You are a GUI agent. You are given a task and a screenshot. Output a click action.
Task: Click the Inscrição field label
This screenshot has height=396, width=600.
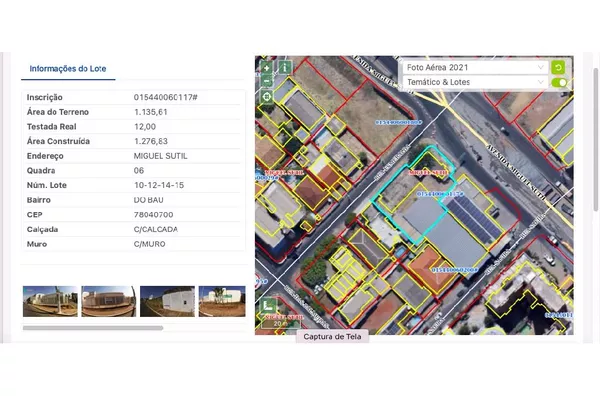coord(44,98)
